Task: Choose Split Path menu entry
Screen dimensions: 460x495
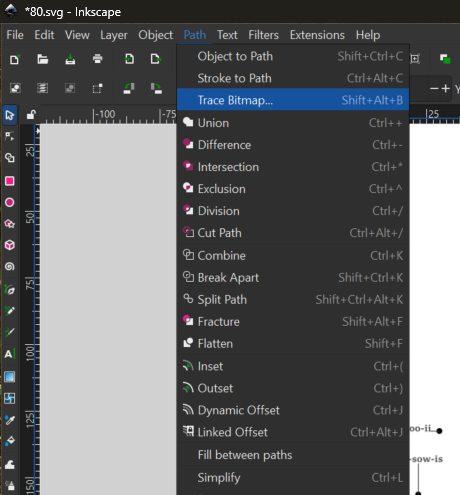Action: (x=293, y=300)
